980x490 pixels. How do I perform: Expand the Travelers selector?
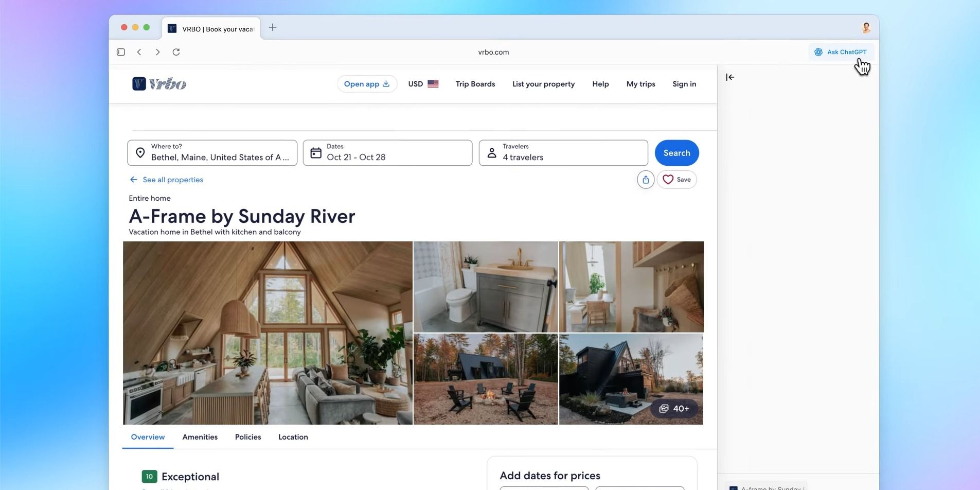563,153
